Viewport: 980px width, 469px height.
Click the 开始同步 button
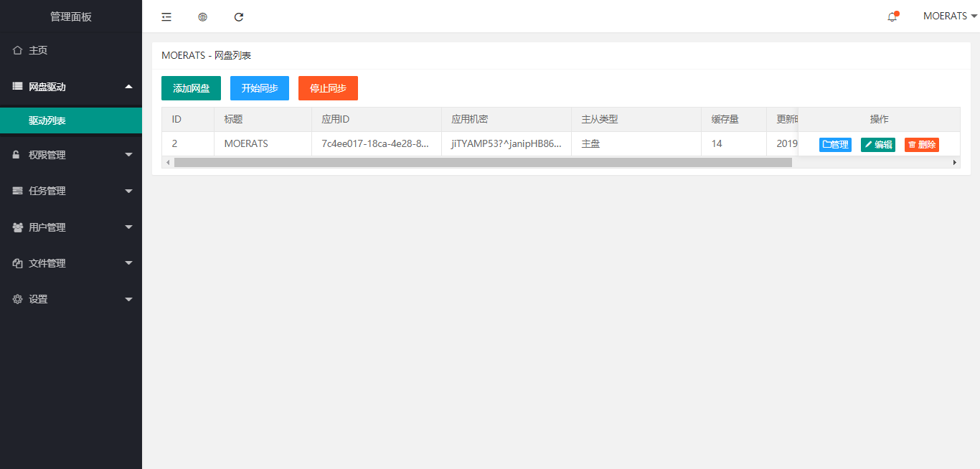[x=260, y=88]
